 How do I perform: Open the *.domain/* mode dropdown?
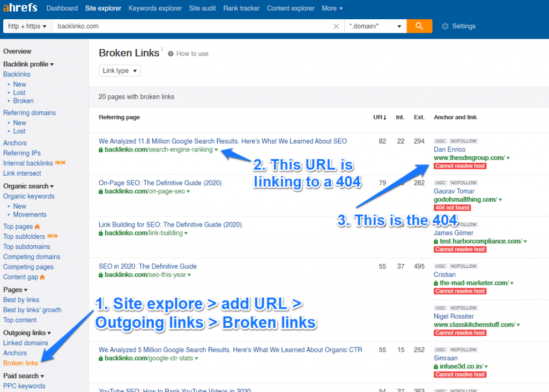375,26
